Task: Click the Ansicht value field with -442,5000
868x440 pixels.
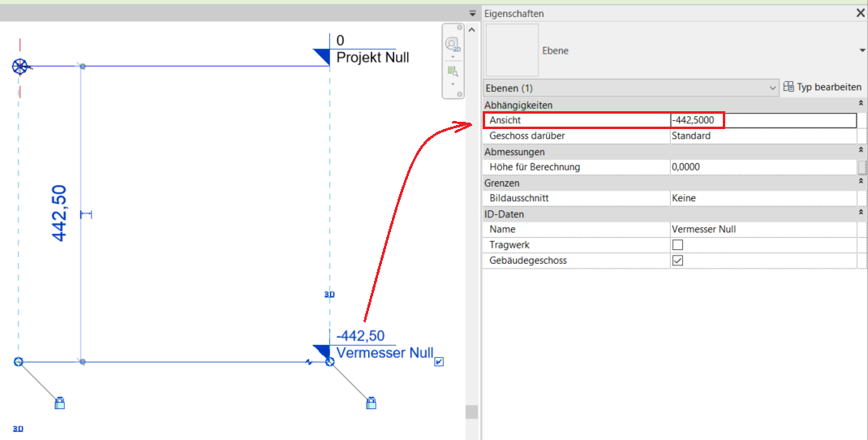Action: coord(763,120)
